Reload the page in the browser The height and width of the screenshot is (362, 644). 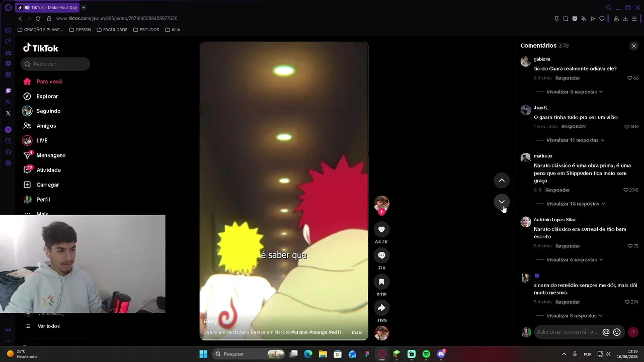pyautogui.click(x=38, y=19)
